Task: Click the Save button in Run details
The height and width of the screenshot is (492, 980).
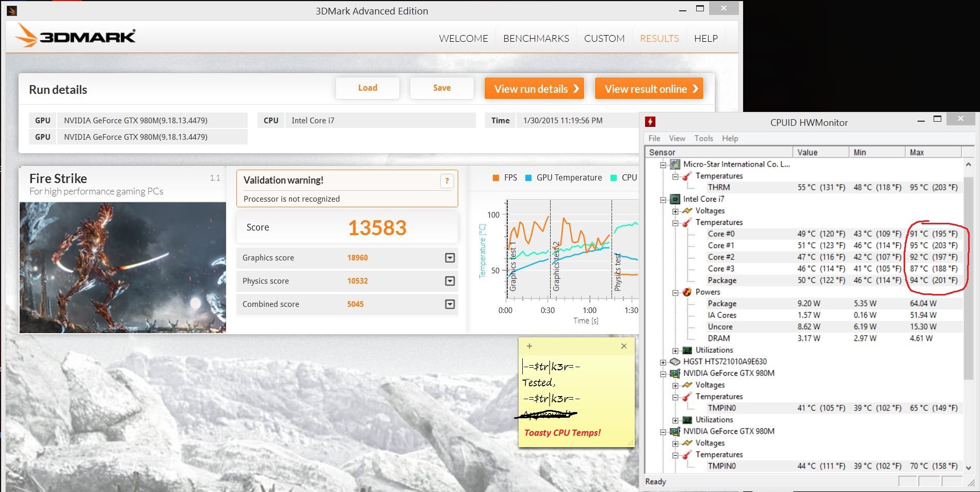Action: tap(442, 88)
